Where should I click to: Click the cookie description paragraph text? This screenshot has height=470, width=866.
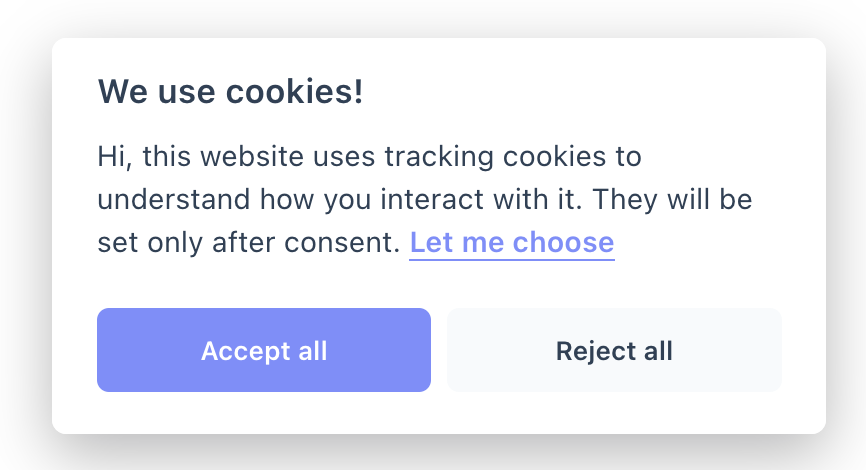point(400,200)
